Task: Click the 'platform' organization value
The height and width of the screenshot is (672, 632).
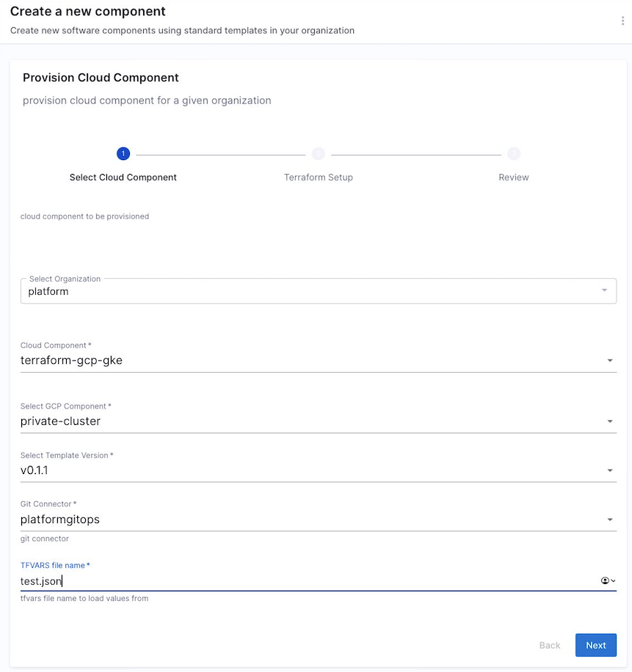Action: (48, 291)
